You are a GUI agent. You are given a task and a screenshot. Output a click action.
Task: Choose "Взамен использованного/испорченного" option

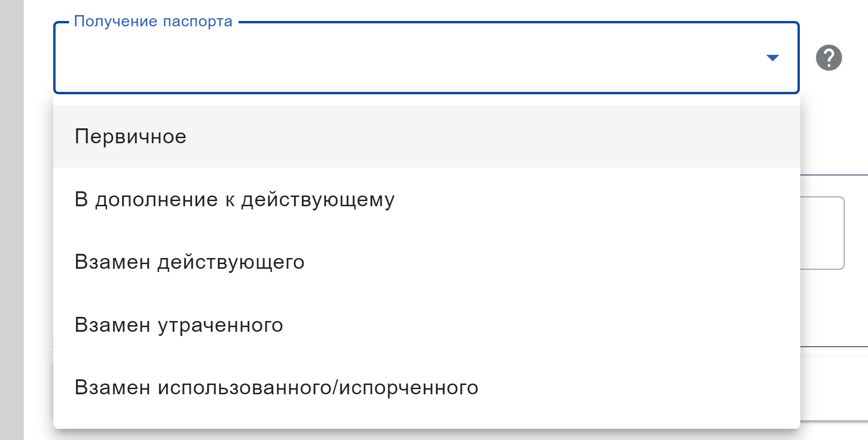point(276,387)
